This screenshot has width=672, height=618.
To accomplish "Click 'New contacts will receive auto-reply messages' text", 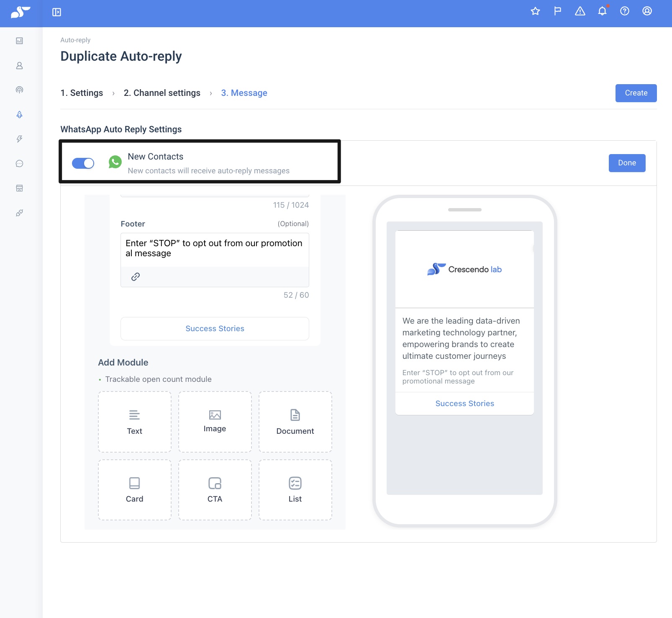I will (x=208, y=171).
